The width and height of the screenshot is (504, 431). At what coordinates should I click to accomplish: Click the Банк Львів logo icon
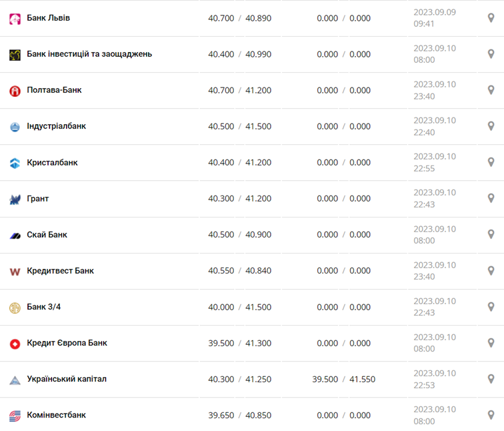tap(15, 19)
